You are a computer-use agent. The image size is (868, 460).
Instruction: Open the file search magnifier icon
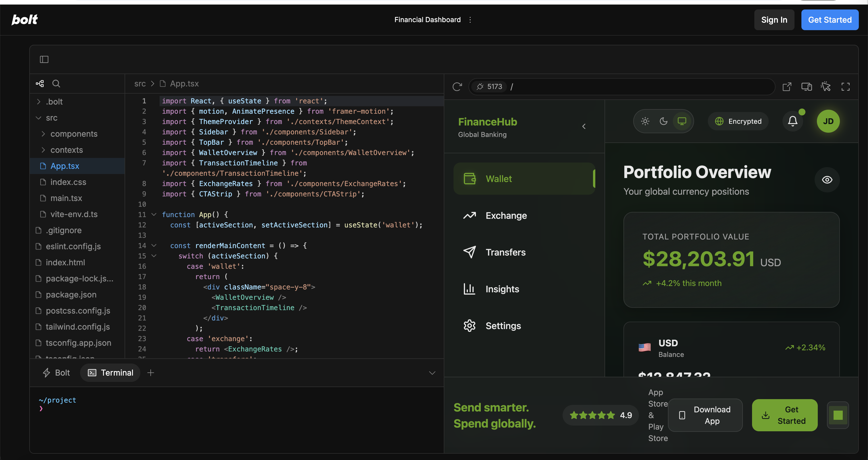56,84
